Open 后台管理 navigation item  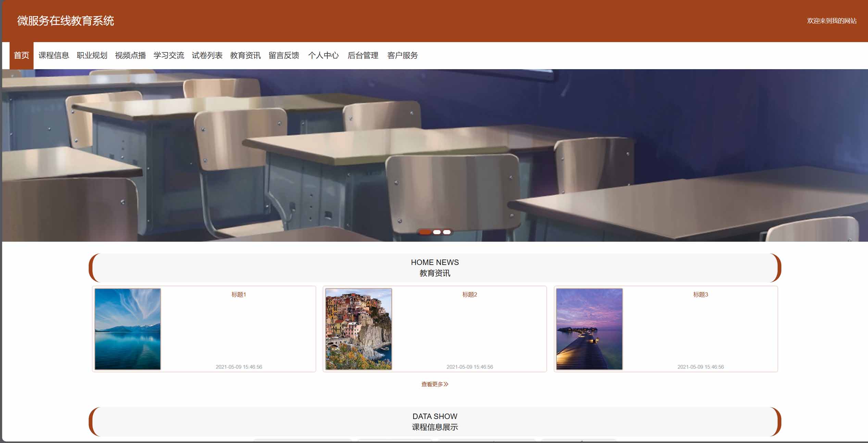pos(363,55)
